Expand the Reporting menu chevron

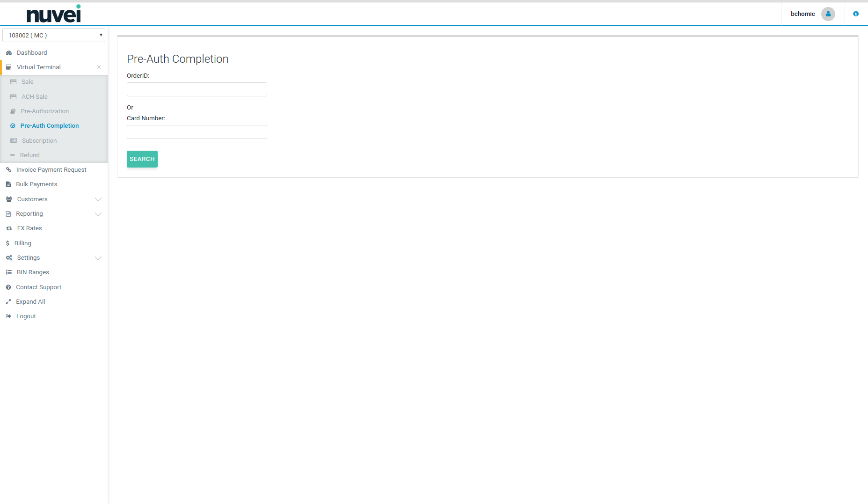tap(98, 214)
